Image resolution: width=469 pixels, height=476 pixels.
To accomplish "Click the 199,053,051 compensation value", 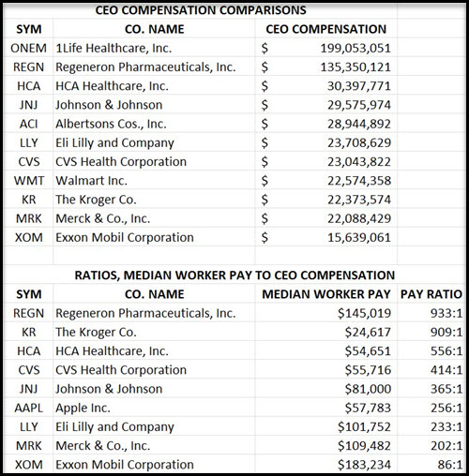I will (x=356, y=48).
